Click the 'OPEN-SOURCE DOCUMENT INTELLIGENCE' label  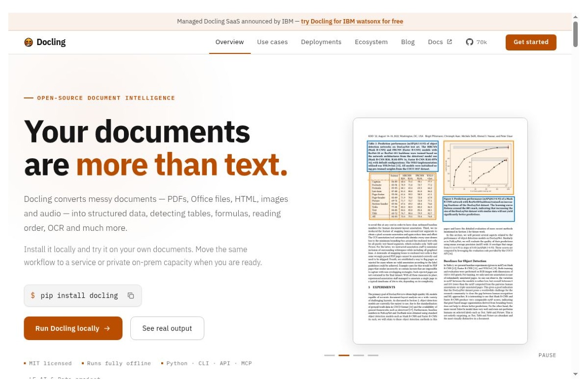click(x=106, y=98)
